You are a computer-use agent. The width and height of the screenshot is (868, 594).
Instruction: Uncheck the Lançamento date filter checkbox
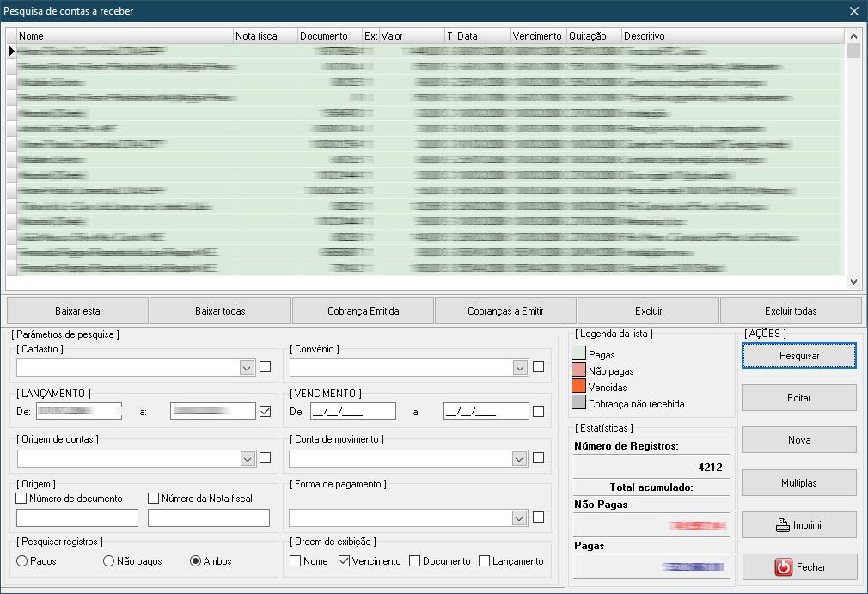[x=266, y=411]
